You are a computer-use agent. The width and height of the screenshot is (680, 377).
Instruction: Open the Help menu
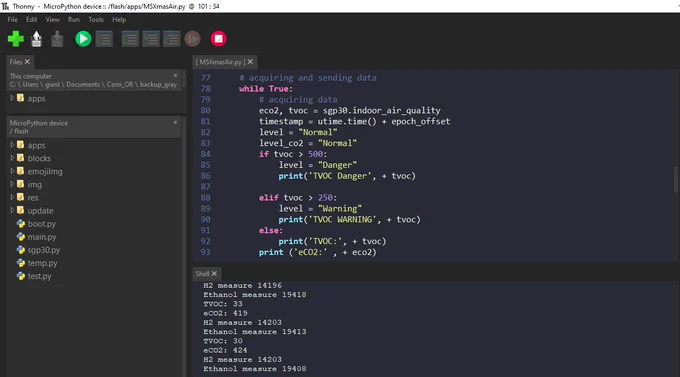point(119,20)
